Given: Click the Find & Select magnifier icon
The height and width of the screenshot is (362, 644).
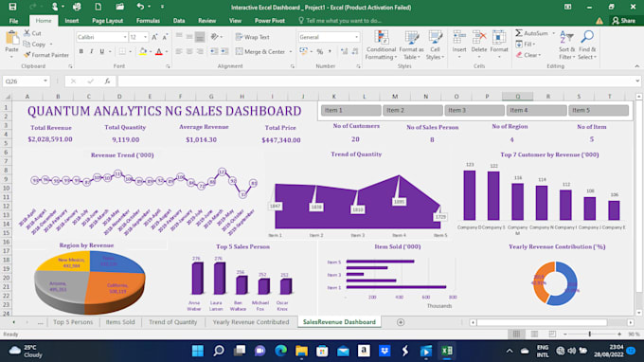Looking at the screenshot, I should [x=587, y=37].
